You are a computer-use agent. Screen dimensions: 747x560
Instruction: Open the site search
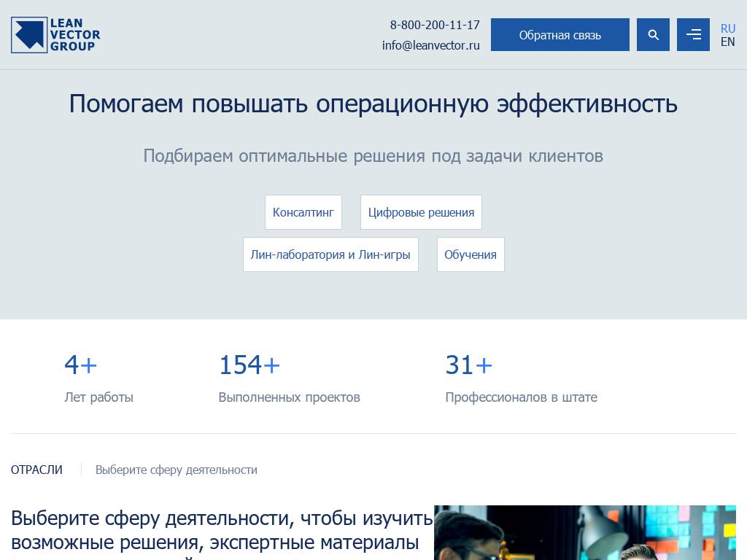coord(653,34)
